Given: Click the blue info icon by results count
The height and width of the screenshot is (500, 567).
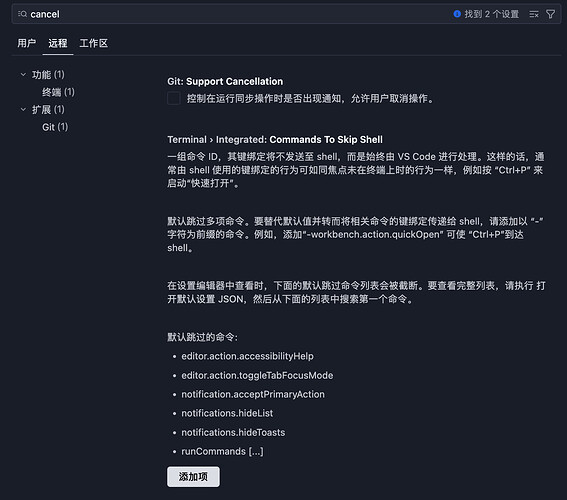Looking at the screenshot, I should tap(457, 14).
